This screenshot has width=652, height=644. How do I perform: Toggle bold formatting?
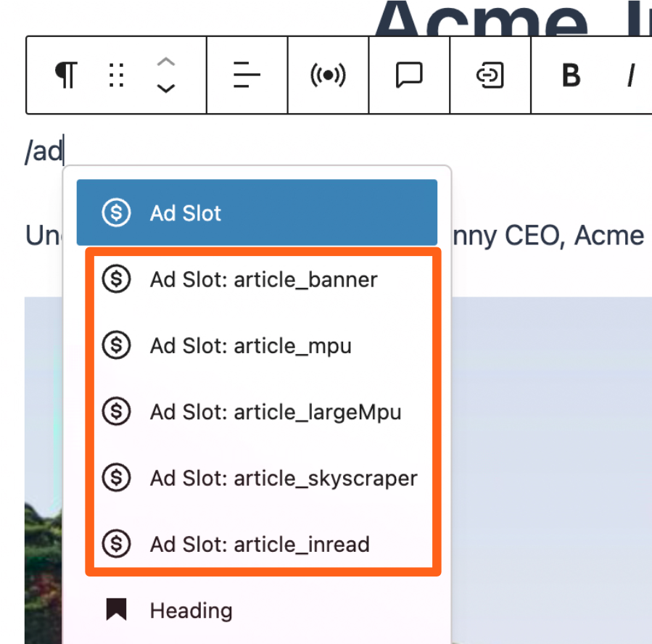coord(571,75)
